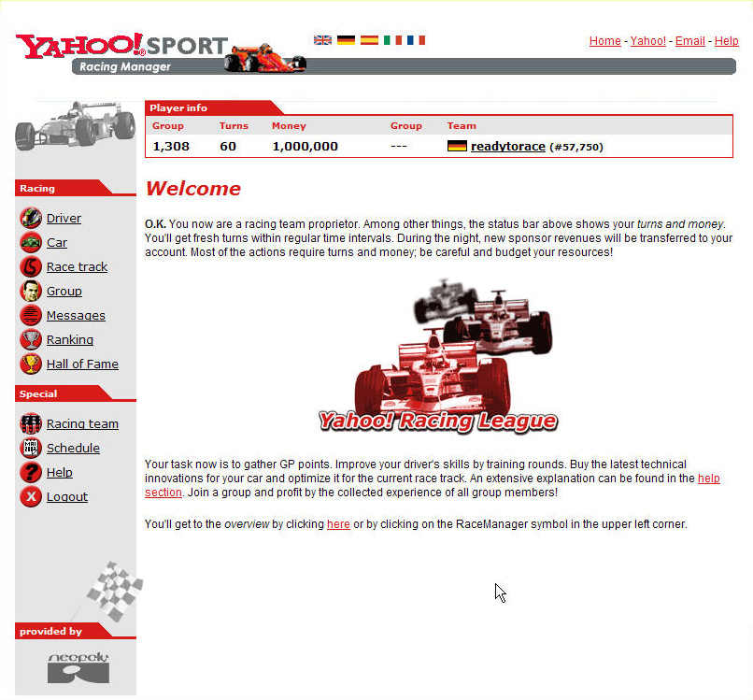Click the Yahoo! Sport logo
Image resolution: width=753 pixels, height=700 pixels.
pos(122,46)
